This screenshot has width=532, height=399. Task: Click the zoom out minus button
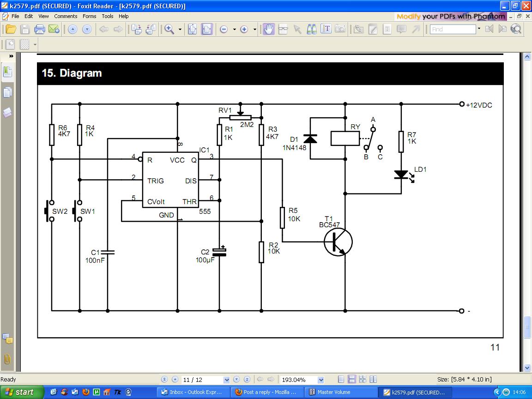[x=224, y=29]
